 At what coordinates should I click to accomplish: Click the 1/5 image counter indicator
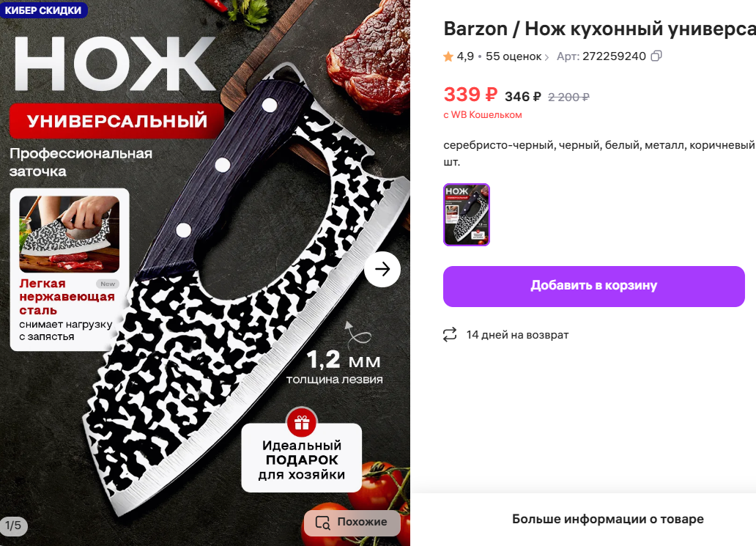pos(13,525)
